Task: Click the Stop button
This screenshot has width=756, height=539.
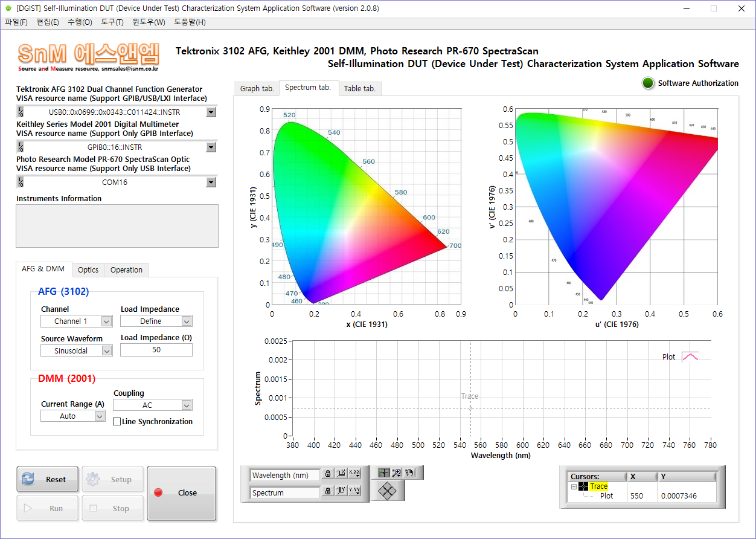Action: coord(112,508)
